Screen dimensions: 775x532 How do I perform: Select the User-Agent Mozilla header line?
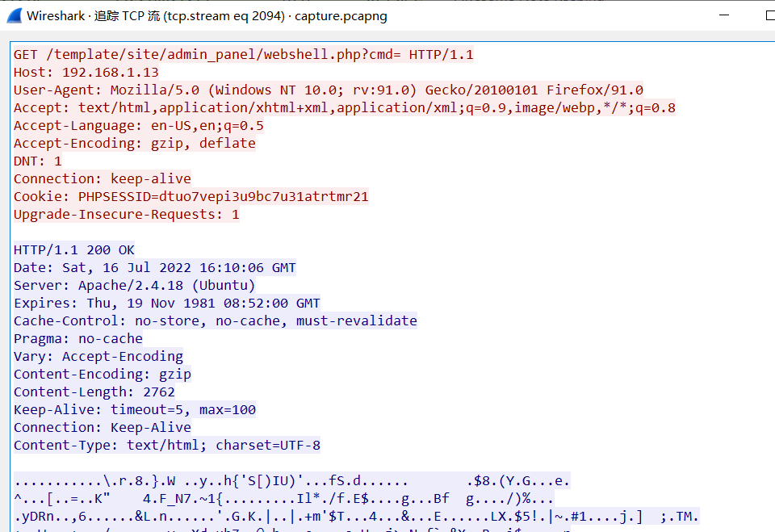pyautogui.click(x=329, y=90)
